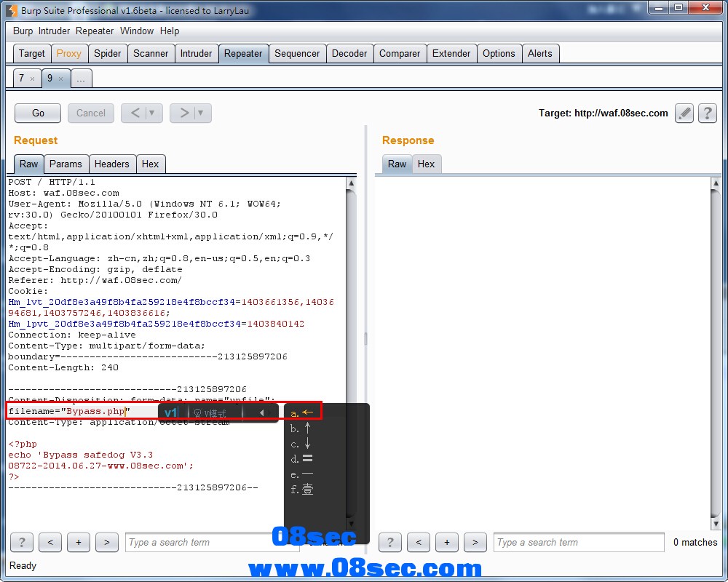Screen dimensions: 728x582
Task: Click request search previous match button
Action: click(50, 542)
